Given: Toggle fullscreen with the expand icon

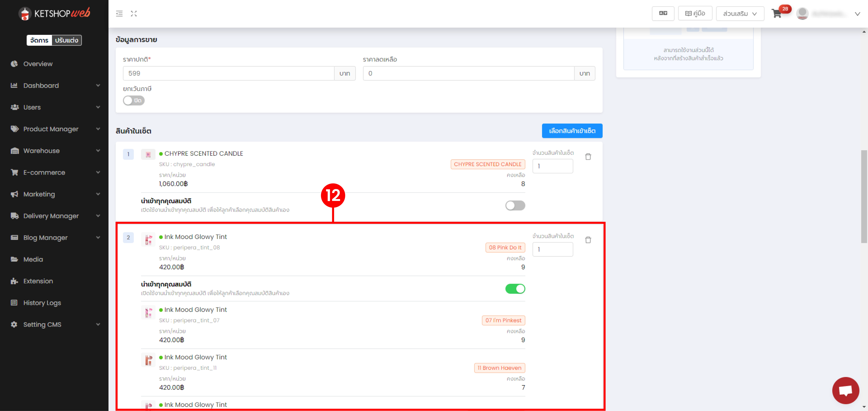Looking at the screenshot, I should pyautogui.click(x=134, y=14).
